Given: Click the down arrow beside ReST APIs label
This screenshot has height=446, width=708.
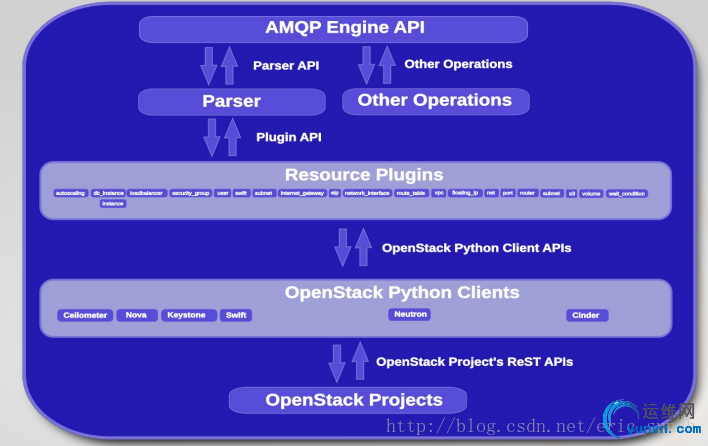Looking at the screenshot, I should tap(337, 363).
